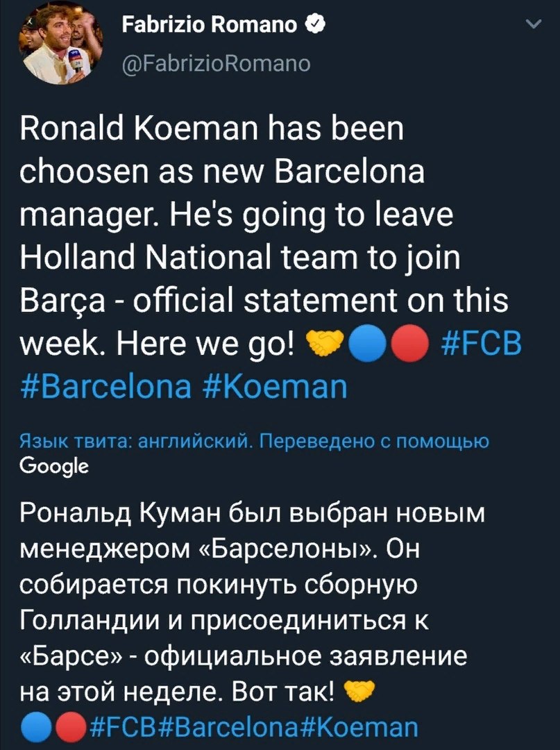
Task: Click handshake emoji after "Here we go!"
Action: pos(325,345)
